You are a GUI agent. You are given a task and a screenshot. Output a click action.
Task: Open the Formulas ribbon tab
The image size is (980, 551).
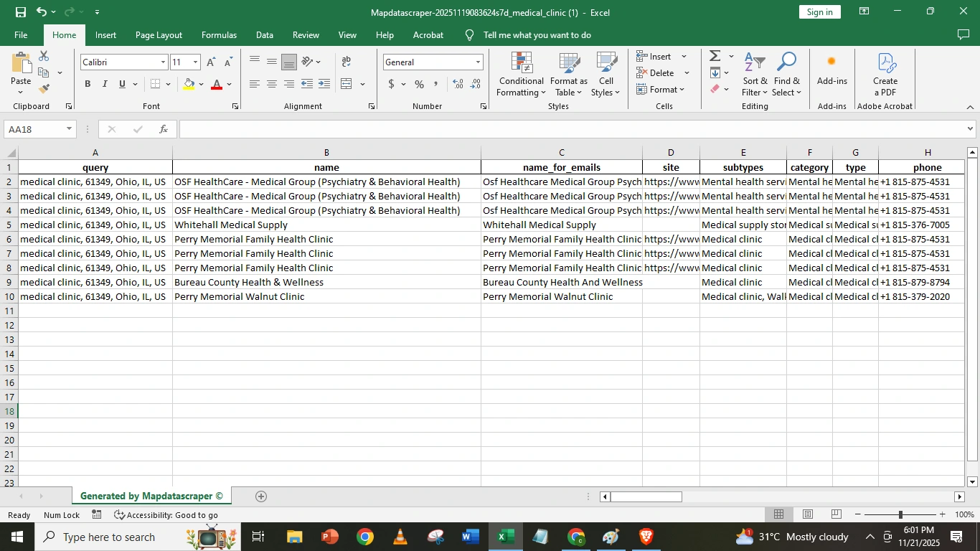(x=219, y=35)
